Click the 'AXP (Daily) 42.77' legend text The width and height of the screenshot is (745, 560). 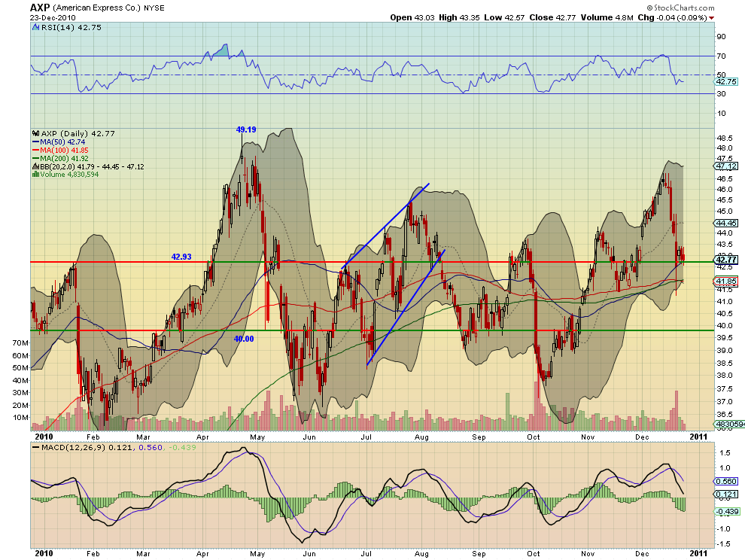78,133
